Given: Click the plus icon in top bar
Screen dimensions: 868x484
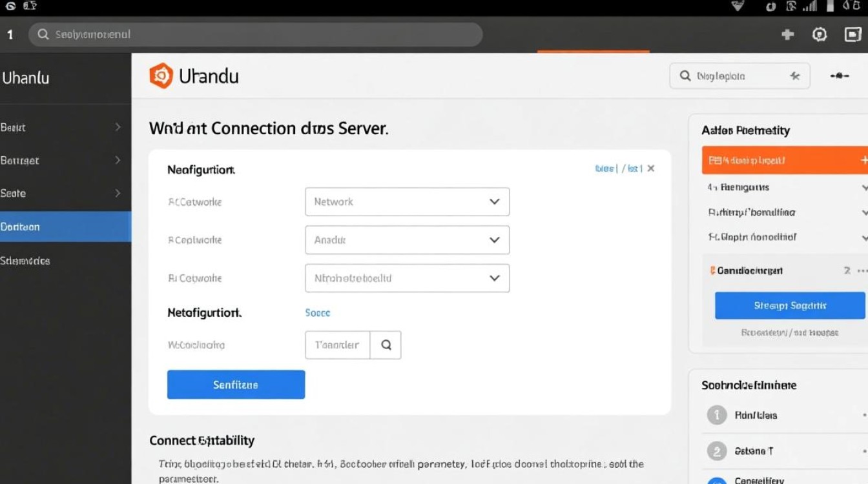Looking at the screenshot, I should point(787,35).
